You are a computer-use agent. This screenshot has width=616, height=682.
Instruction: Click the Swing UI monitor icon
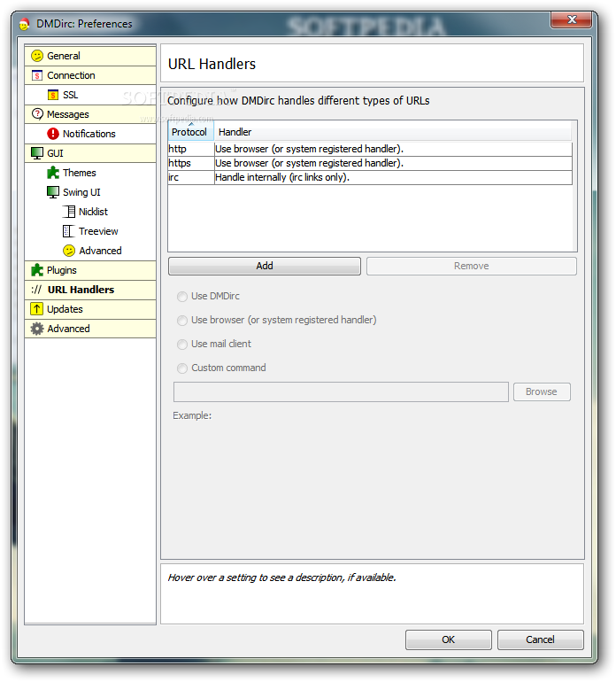click(x=53, y=192)
